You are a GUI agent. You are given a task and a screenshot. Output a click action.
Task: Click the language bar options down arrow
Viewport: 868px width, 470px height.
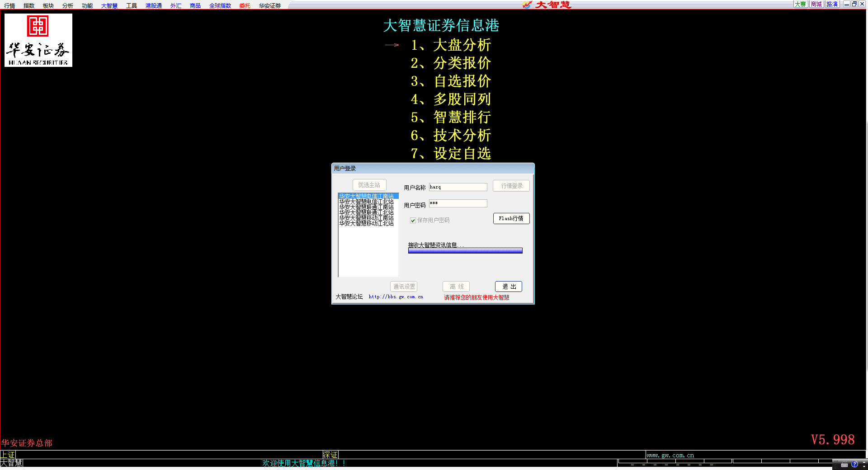864,465
